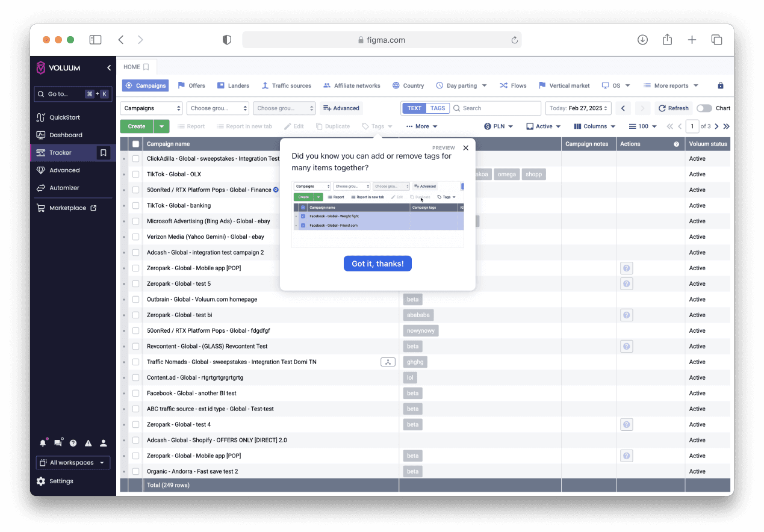Select all campaigns with the header checkbox
764x532 pixels.
click(135, 144)
